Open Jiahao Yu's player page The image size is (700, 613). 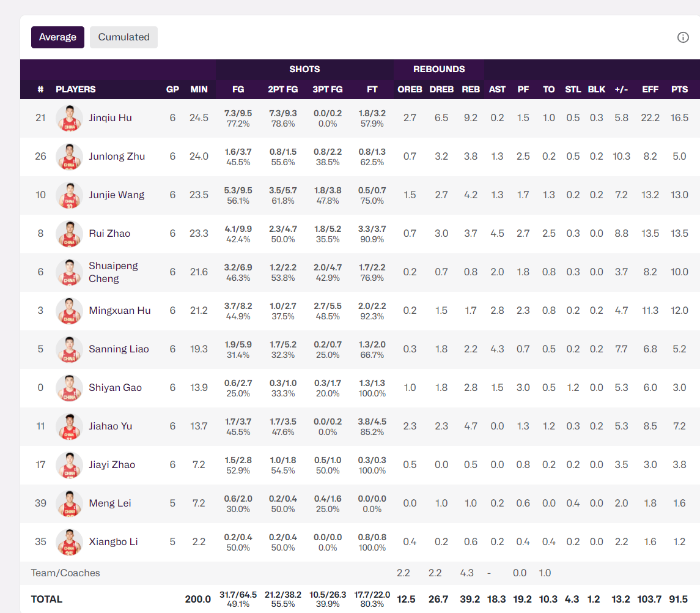109,426
